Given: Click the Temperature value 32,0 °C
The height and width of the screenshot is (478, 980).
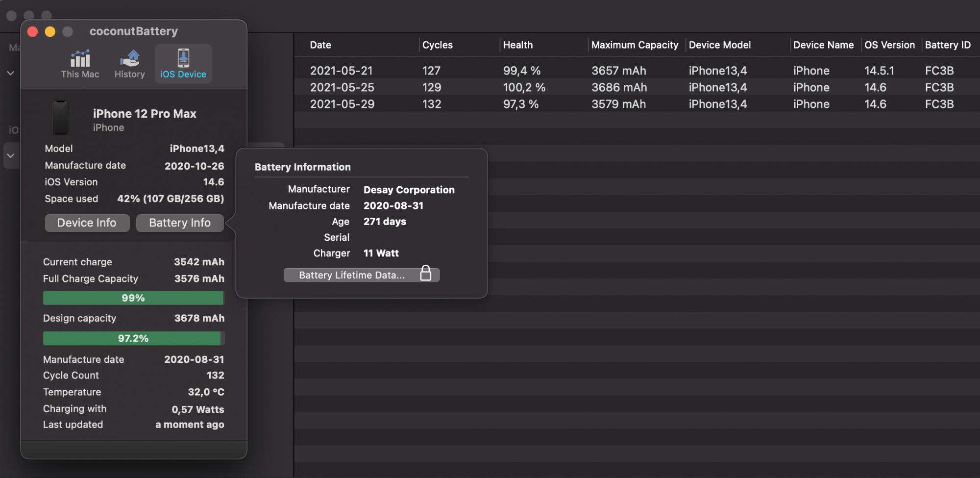Looking at the screenshot, I should tap(206, 392).
